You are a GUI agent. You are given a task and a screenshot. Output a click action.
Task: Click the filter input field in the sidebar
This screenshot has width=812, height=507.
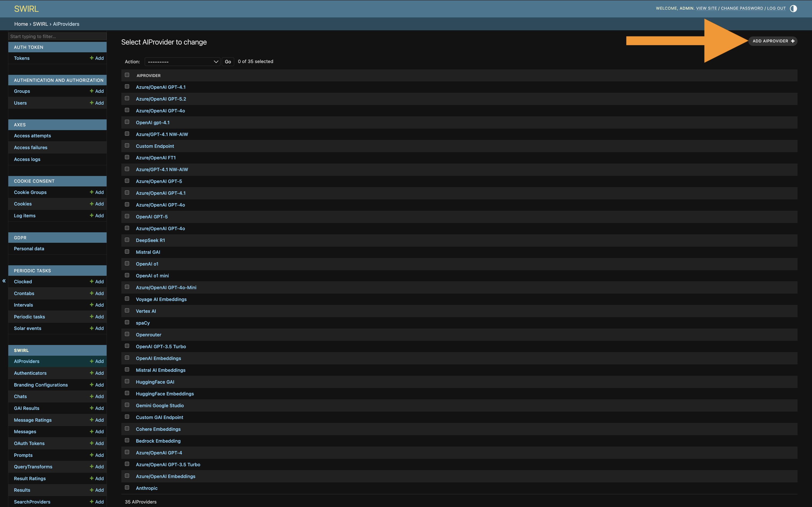coord(57,36)
